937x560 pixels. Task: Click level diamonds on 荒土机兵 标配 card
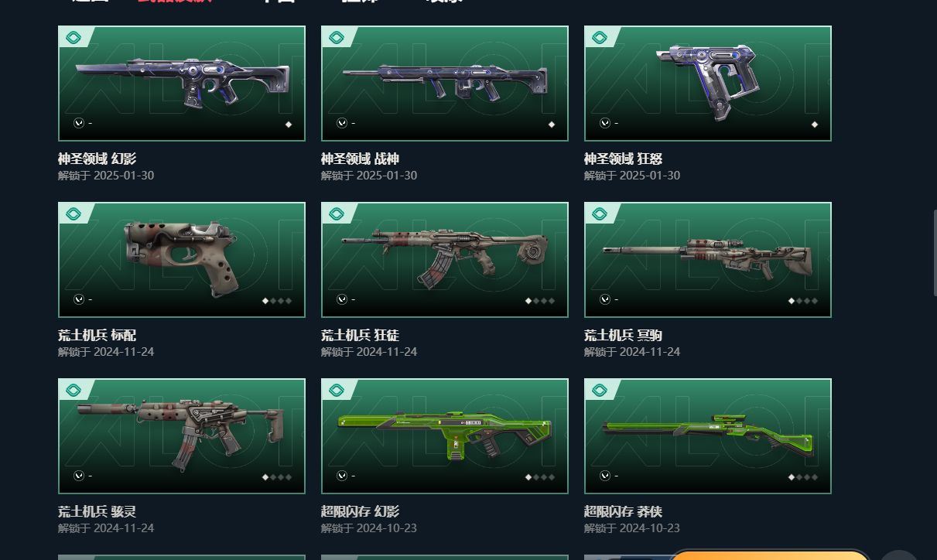click(277, 301)
